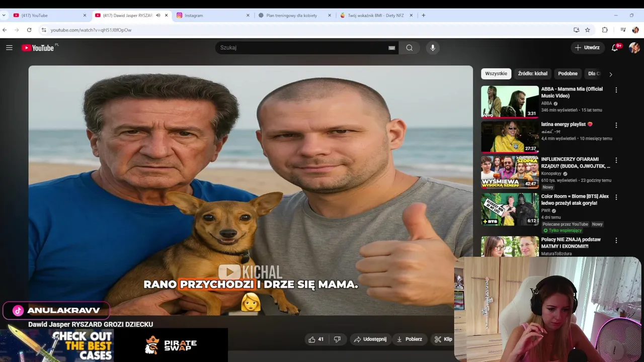The image size is (644, 362).
Task: Install app icon in the address bar
Action: pyautogui.click(x=576, y=30)
